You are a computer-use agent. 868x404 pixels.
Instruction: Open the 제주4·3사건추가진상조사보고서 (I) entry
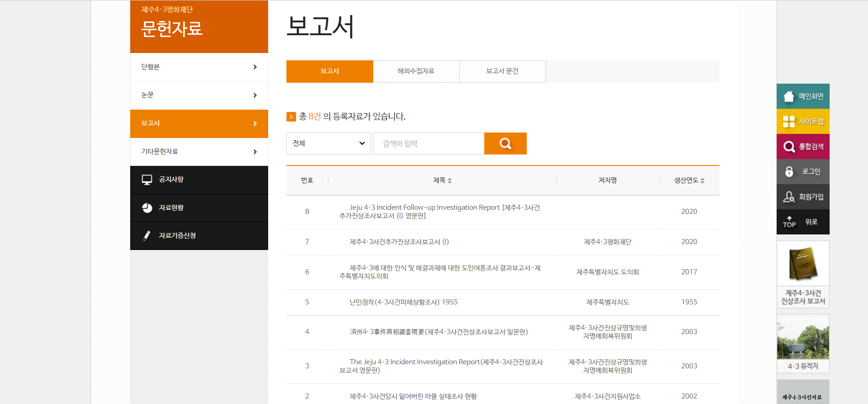pyautogui.click(x=399, y=242)
